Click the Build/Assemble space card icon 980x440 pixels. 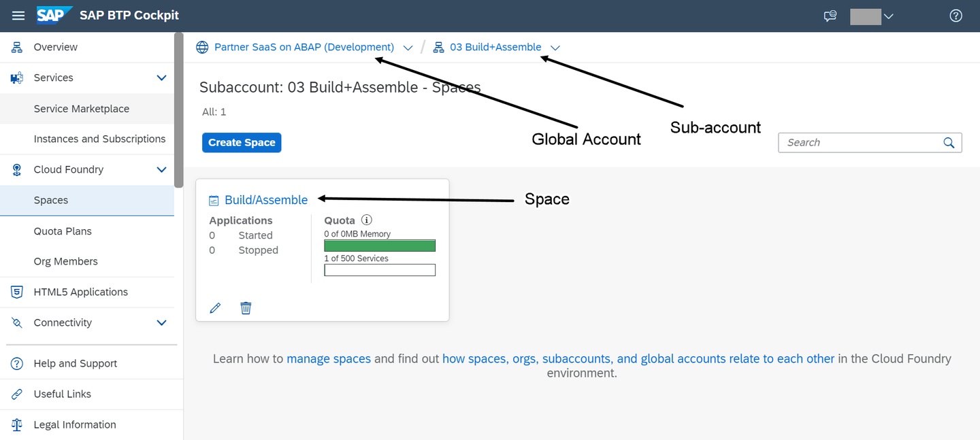pyautogui.click(x=214, y=200)
